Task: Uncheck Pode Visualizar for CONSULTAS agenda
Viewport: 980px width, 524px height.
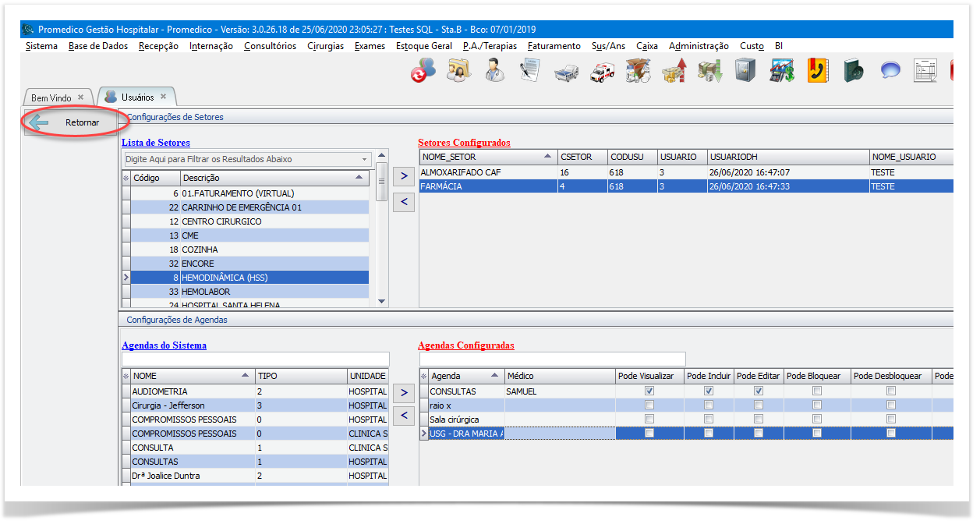Action: click(649, 391)
